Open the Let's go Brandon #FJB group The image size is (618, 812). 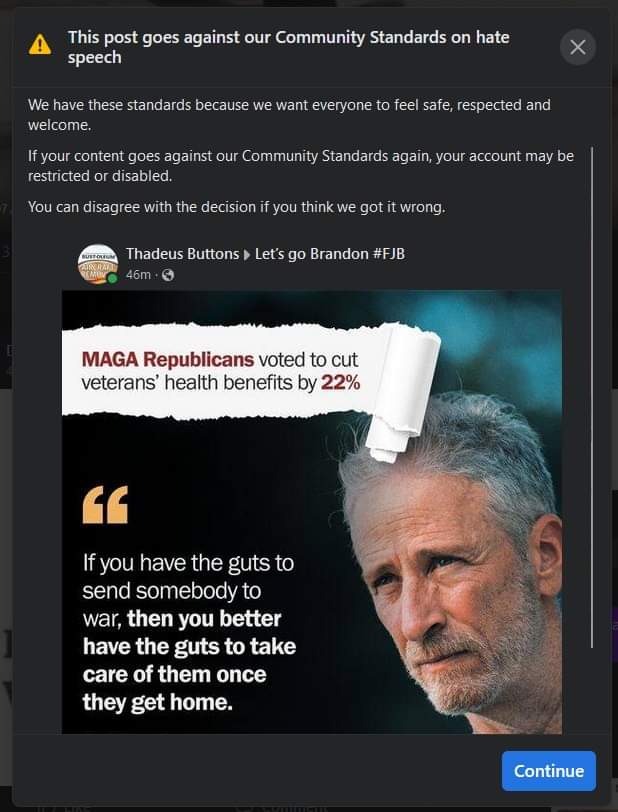330,254
